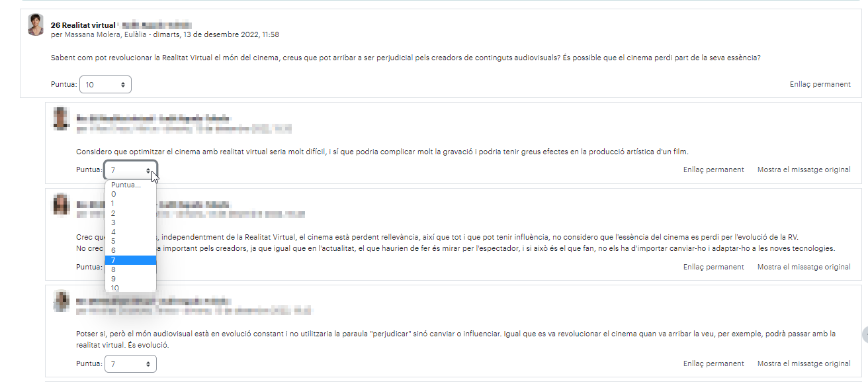Collapse the open Puntua dropdown on first reply

(x=130, y=170)
